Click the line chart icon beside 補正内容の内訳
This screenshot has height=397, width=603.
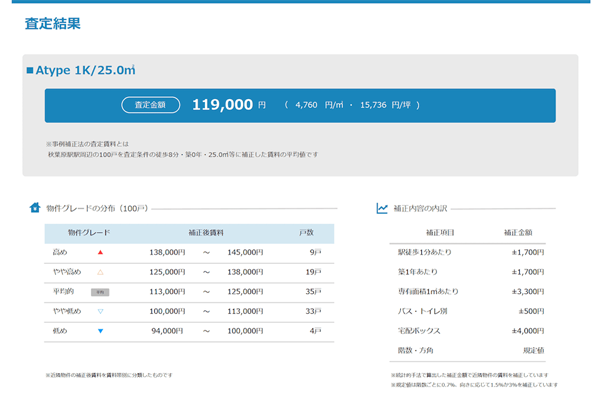(382, 208)
